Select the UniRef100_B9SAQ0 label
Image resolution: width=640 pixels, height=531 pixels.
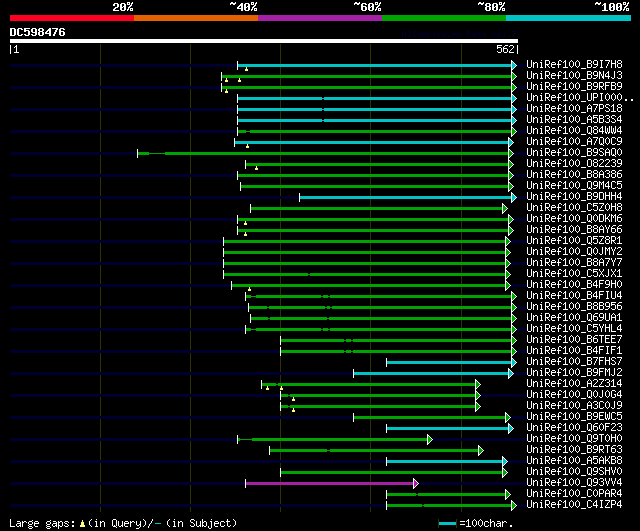pos(574,152)
